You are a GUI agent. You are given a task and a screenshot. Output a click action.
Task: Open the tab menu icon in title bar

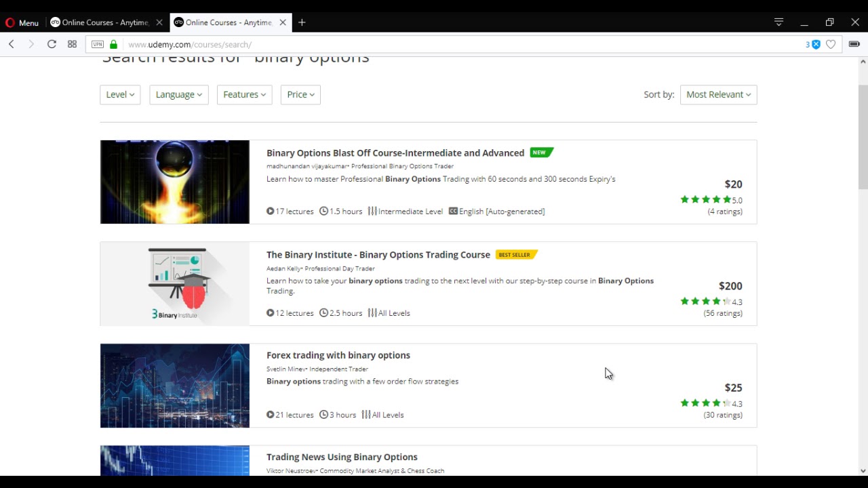tap(778, 22)
